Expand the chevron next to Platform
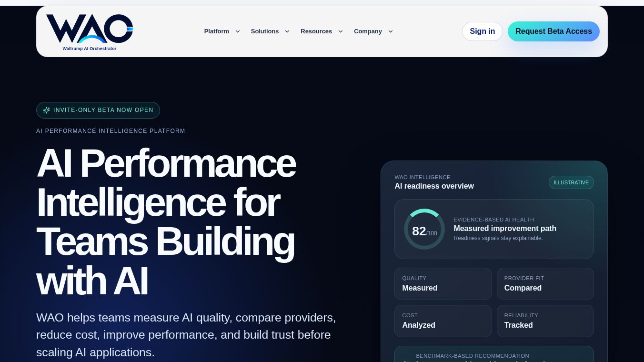Screen dimensions: 644x362 (x=238, y=31)
